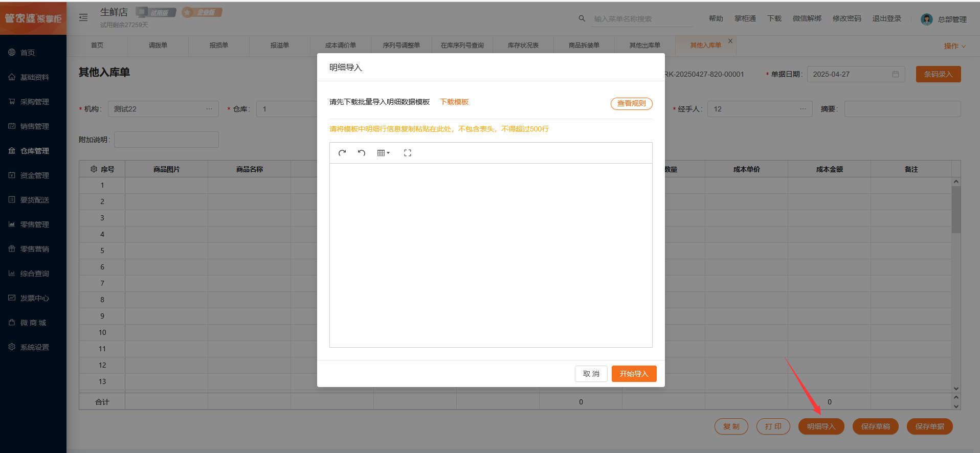This screenshot has height=453, width=980.
Task: Click the 复制 button
Action: [731, 426]
